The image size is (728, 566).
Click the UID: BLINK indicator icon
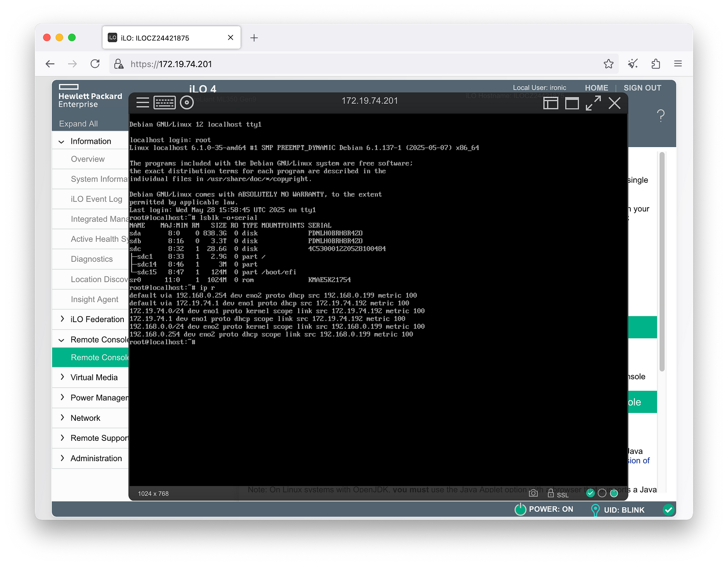tap(595, 510)
